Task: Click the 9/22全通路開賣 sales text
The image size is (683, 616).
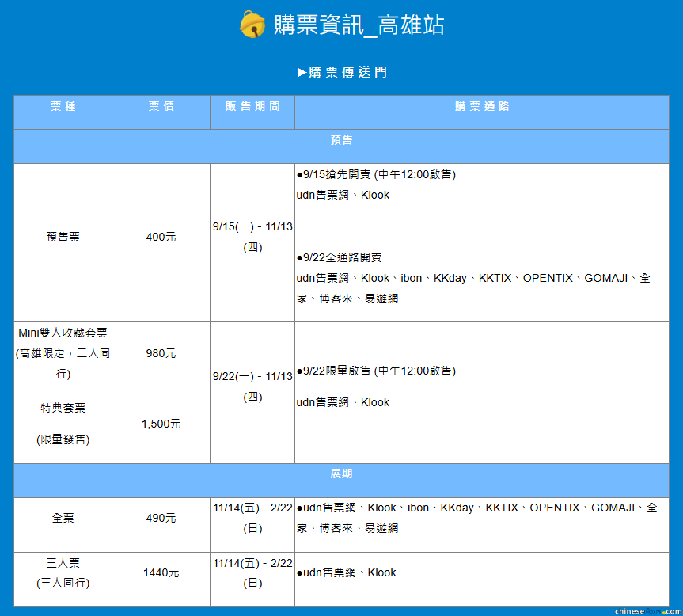Action: click(340, 257)
